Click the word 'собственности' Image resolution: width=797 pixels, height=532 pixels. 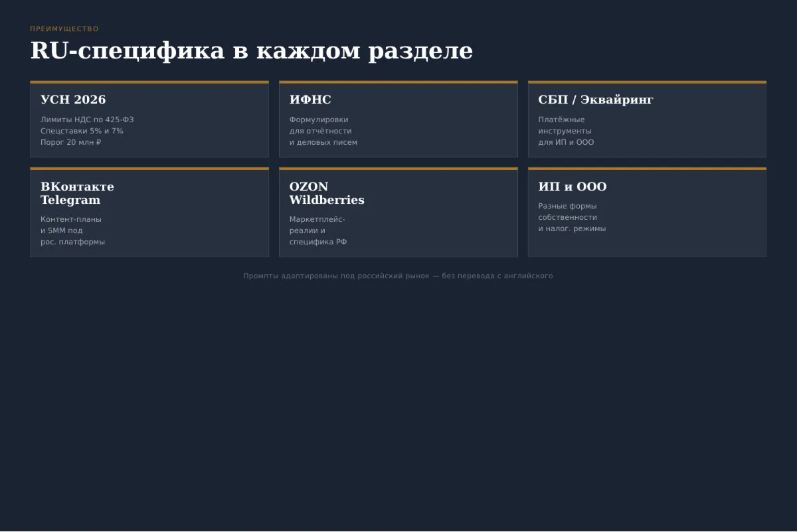[x=568, y=218]
